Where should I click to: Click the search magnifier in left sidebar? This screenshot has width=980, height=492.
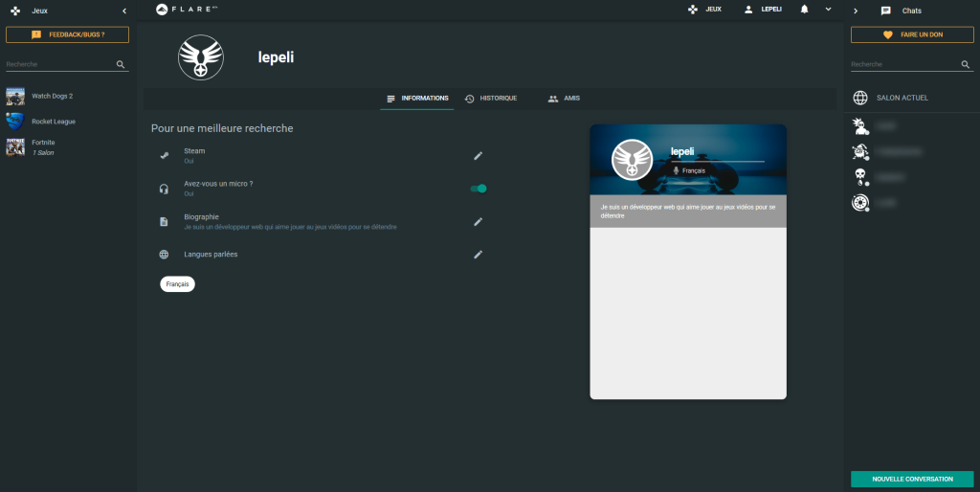pos(121,64)
